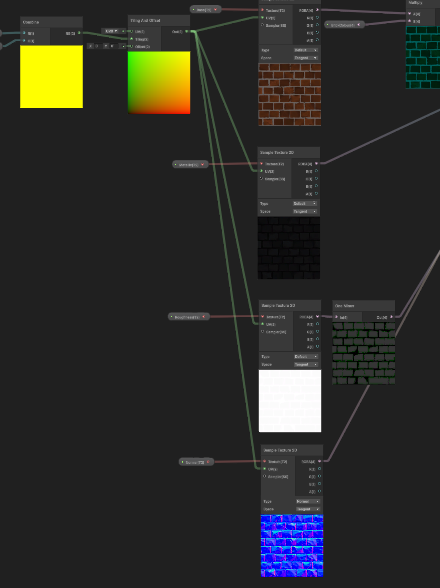This screenshot has height=588, width=440.
Task: Select the Combine node title bar
Action: point(51,22)
